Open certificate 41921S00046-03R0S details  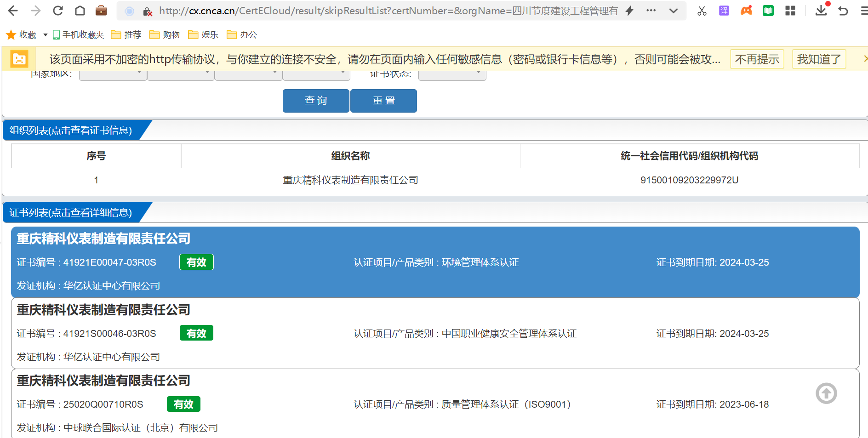pyautogui.click(x=435, y=334)
